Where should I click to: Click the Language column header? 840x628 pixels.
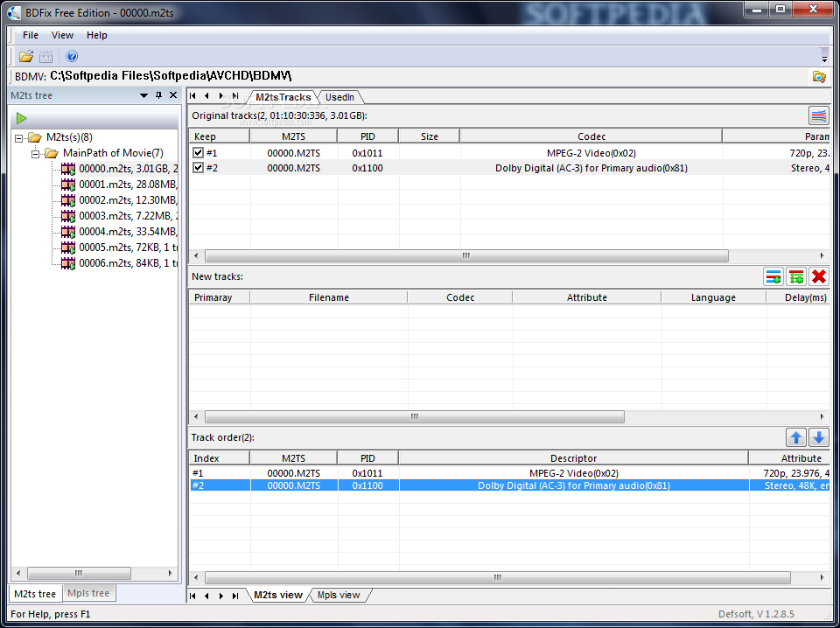pyautogui.click(x=713, y=297)
